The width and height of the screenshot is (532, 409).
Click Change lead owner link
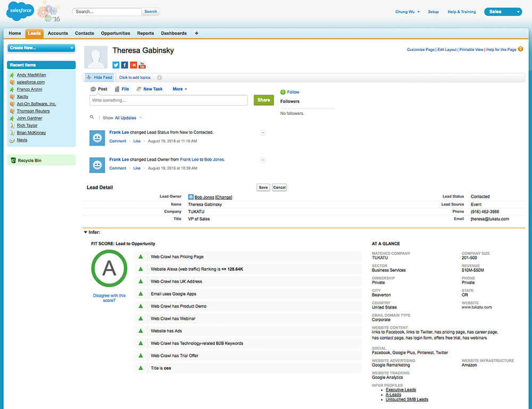(223, 197)
